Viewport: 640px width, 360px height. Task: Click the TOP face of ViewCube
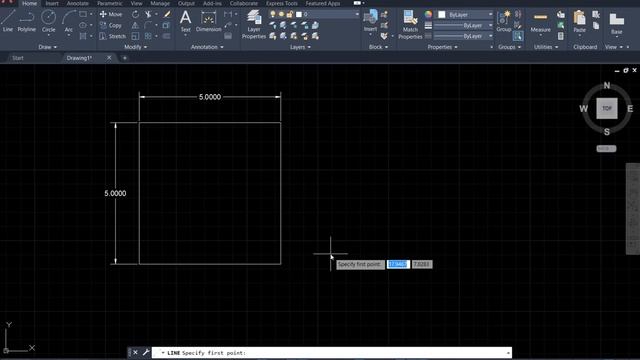pyautogui.click(x=607, y=108)
